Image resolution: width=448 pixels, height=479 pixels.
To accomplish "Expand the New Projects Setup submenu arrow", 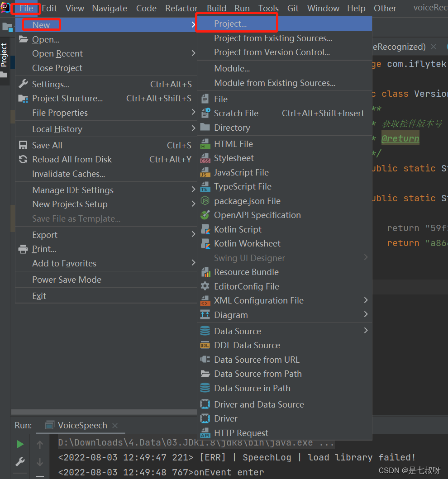I will coord(193,204).
